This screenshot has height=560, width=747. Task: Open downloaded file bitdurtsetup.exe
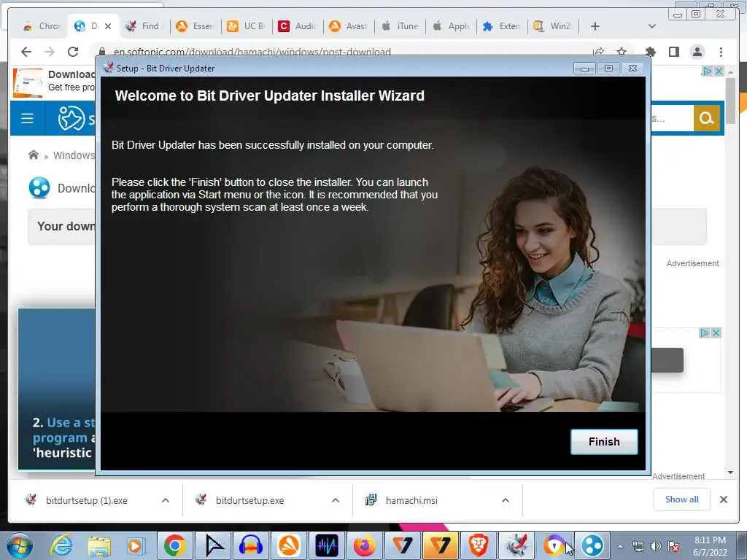pyautogui.click(x=249, y=500)
